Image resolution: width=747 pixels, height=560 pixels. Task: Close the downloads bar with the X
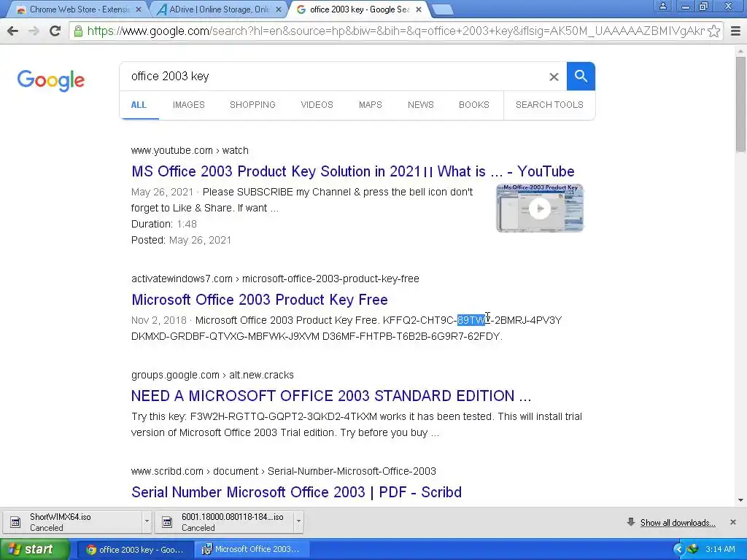coord(733,522)
